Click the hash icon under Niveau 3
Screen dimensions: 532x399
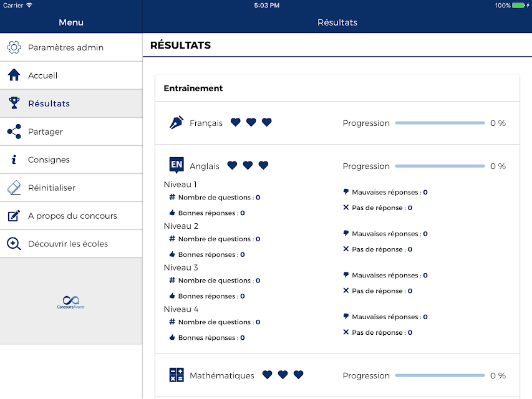(172, 280)
